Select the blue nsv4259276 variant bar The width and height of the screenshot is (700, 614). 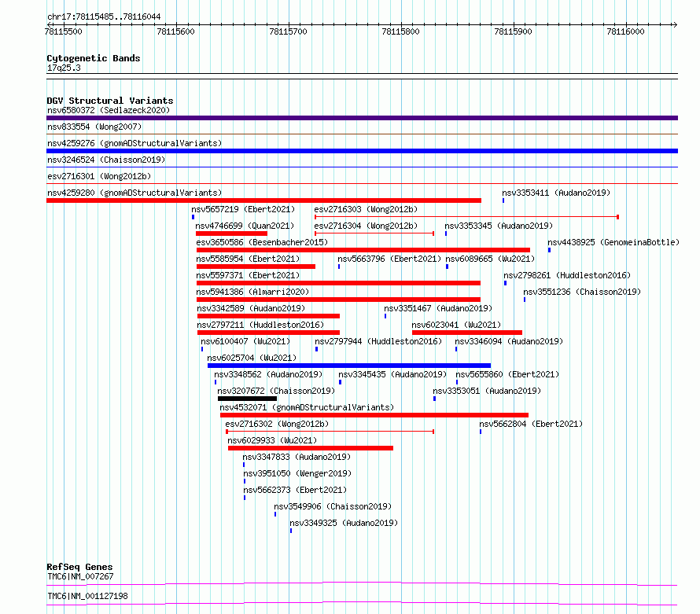pos(362,151)
